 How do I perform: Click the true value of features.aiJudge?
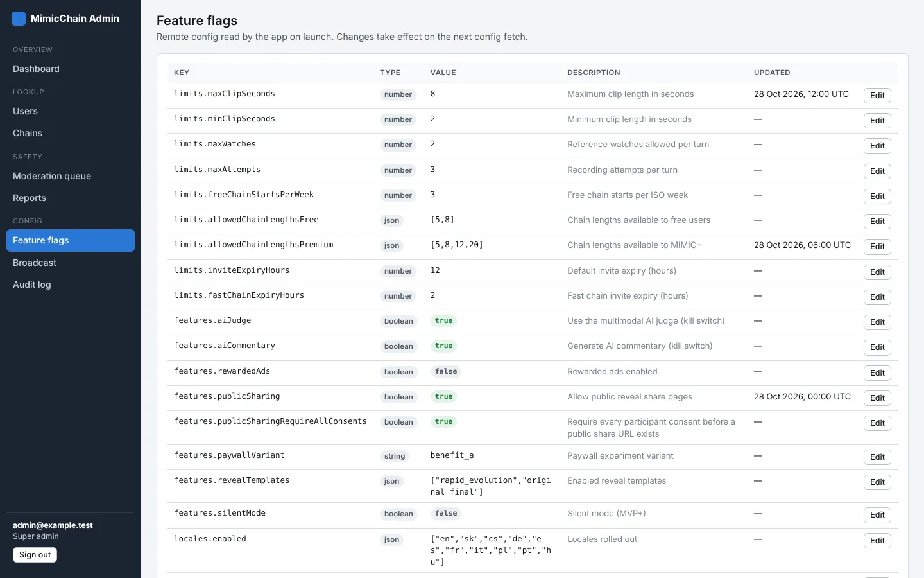pos(444,321)
